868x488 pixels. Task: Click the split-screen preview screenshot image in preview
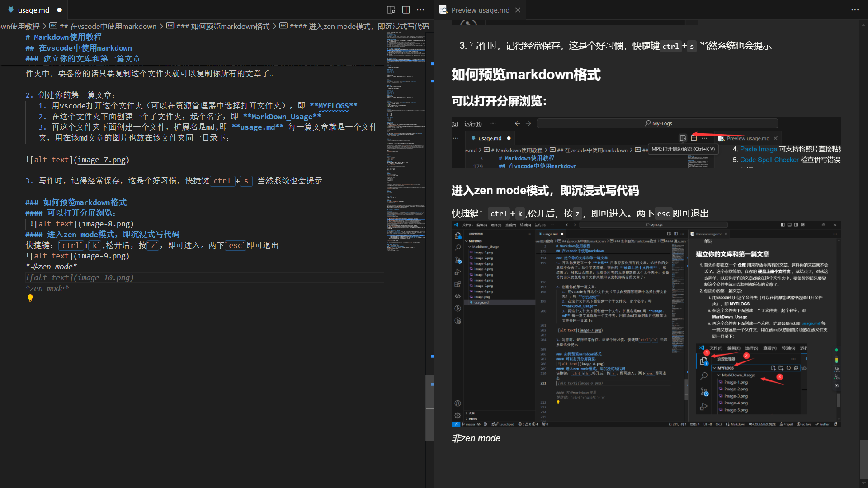646,143
